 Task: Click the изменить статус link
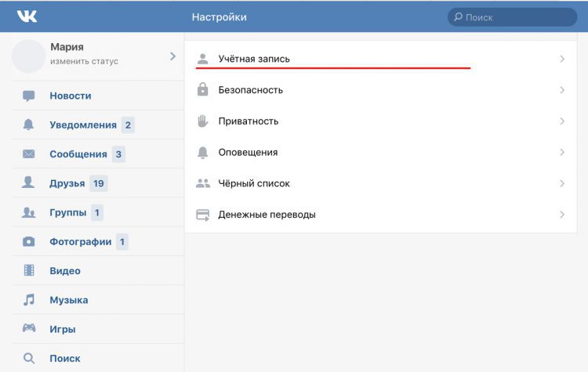pyautogui.click(x=84, y=61)
